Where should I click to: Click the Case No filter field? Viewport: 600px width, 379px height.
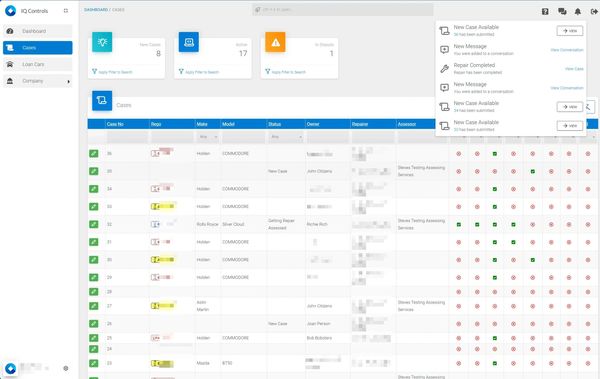click(127, 137)
